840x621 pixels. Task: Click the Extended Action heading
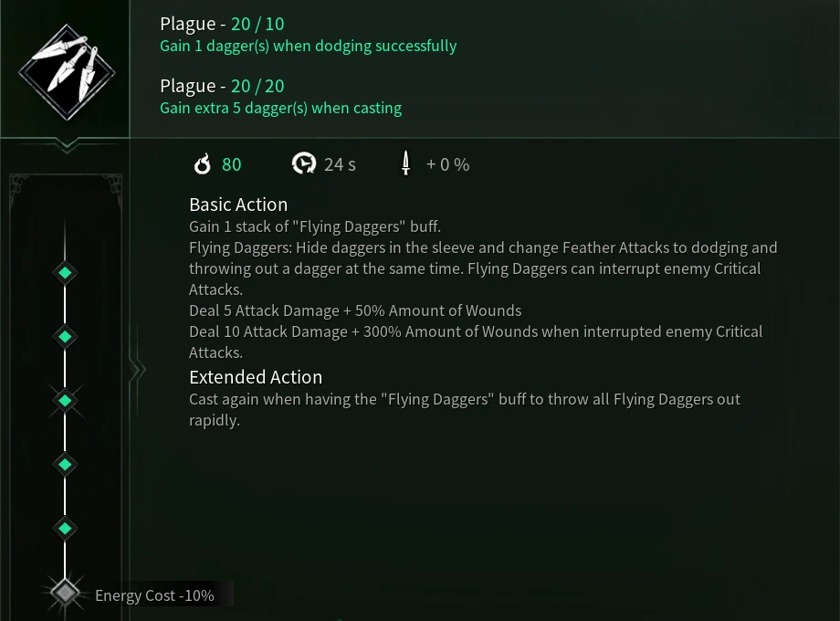pos(256,376)
